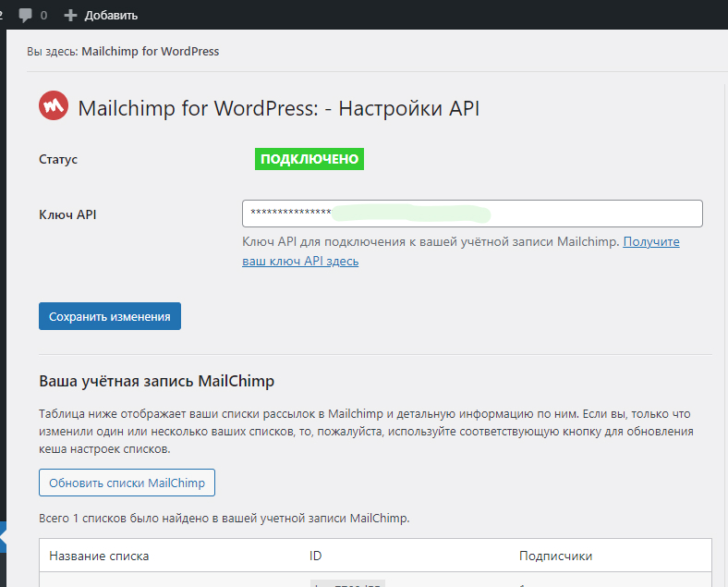This screenshot has width=728, height=587.
Task: Click the Ключ API label
Action: (67, 214)
